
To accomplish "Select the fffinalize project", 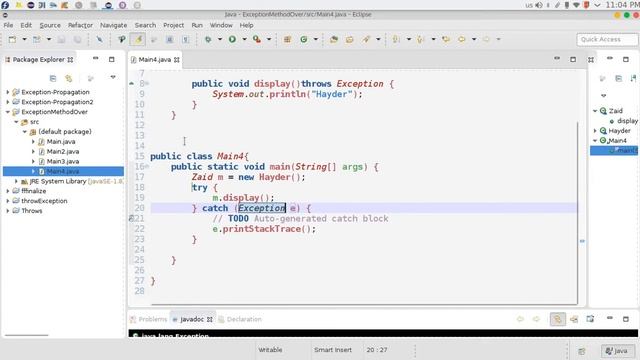I will [33, 191].
